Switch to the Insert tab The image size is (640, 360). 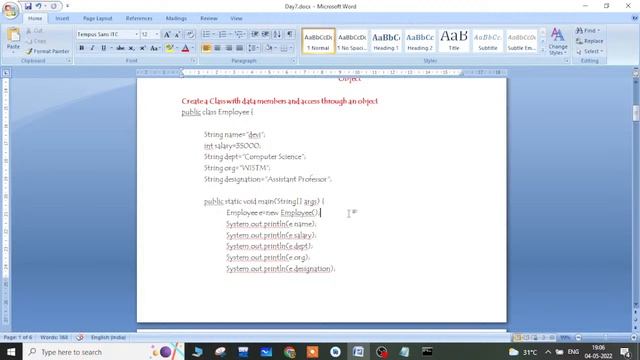click(62, 18)
